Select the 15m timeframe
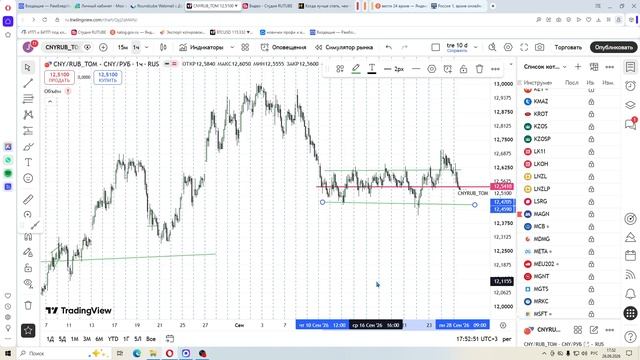The height and width of the screenshot is (360, 640). 122,47
